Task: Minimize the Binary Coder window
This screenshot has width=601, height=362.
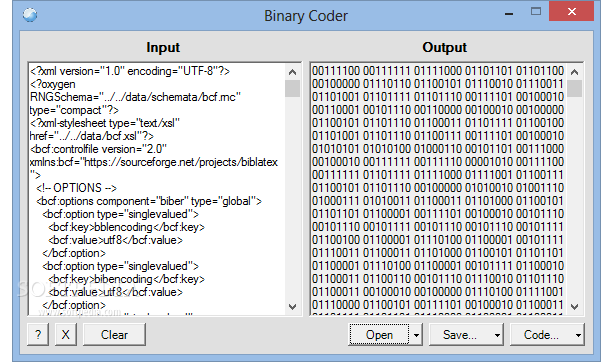Action: tap(509, 13)
